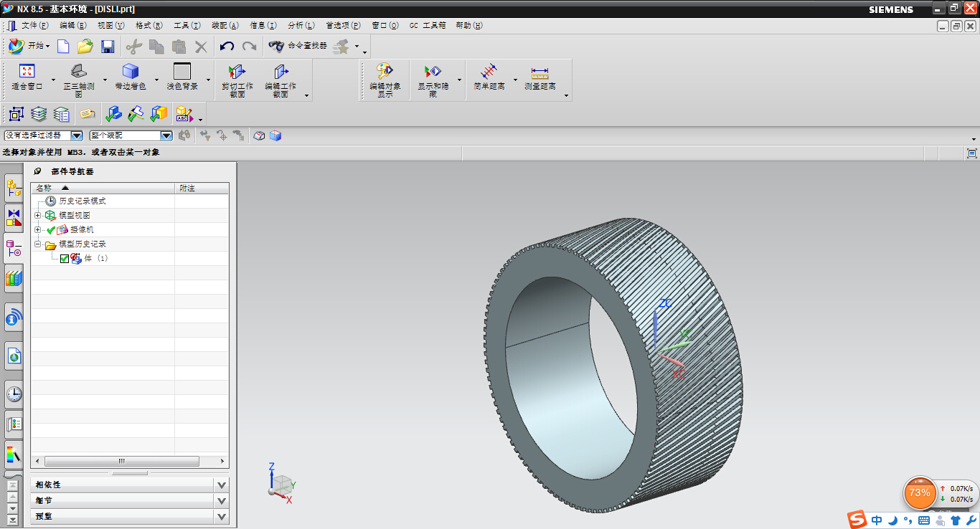Click the Sogou input method tray icon
980x529 pixels.
click(857, 520)
